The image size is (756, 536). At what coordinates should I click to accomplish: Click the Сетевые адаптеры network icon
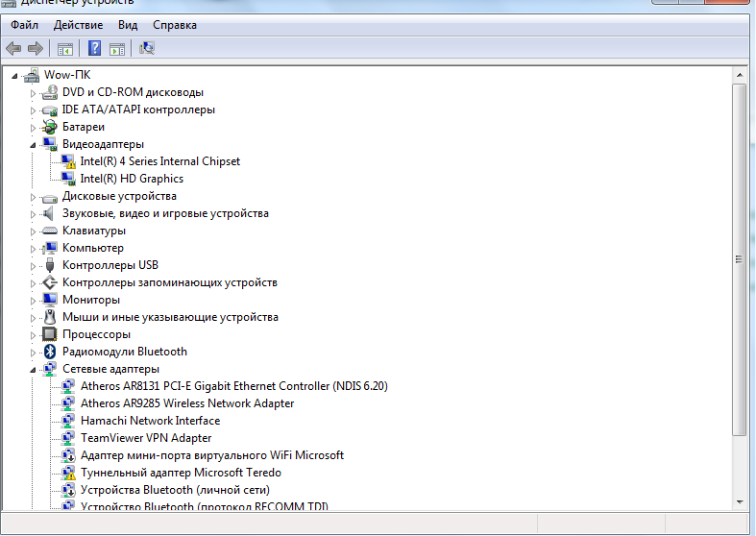tap(50, 369)
